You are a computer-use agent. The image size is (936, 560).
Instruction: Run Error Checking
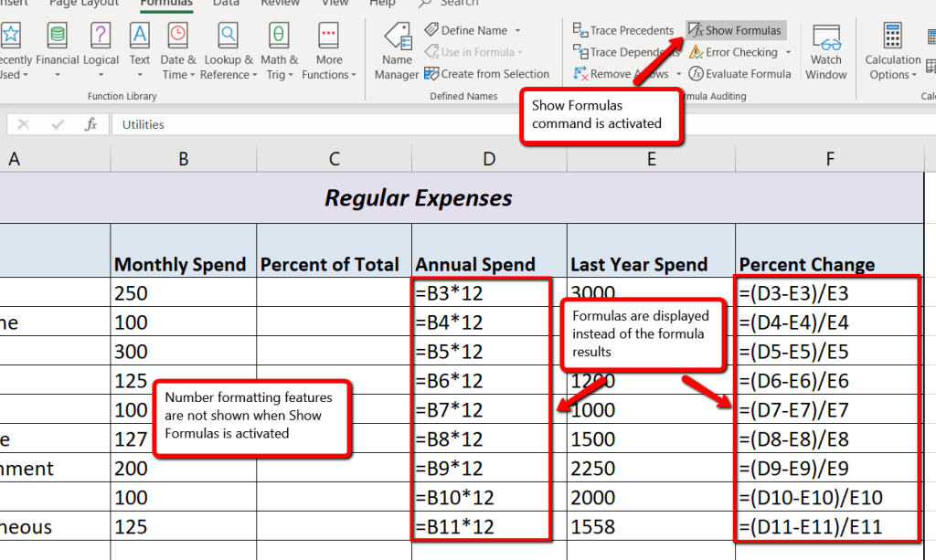pyautogui.click(x=734, y=52)
